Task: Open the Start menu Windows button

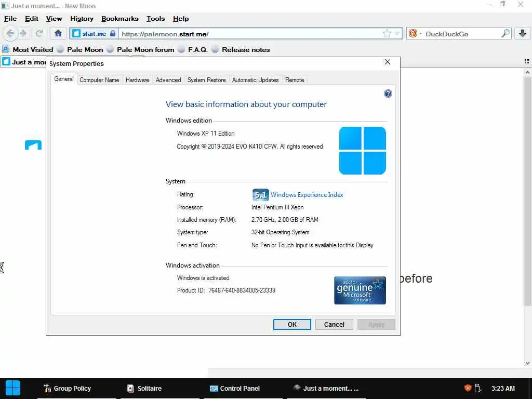Action: [13, 388]
